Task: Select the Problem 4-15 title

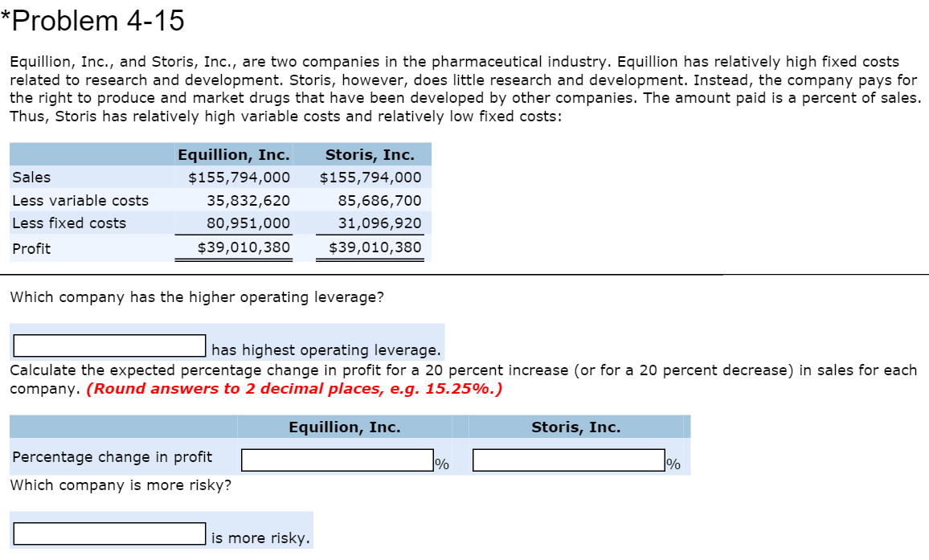Action: pyautogui.click(x=96, y=21)
